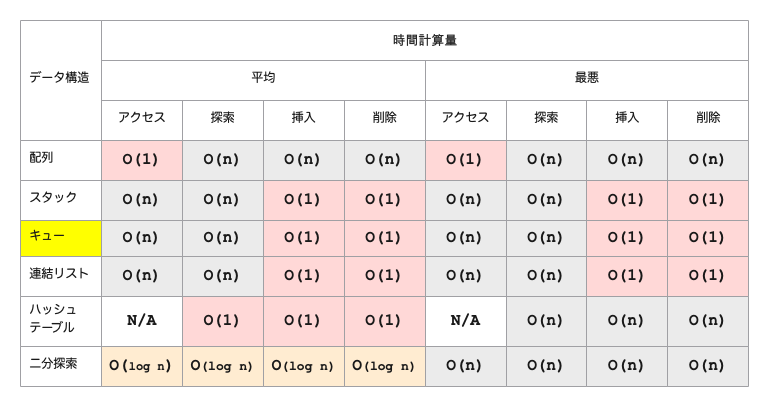
Task: Click the データ構造 header cell
Action: (60, 79)
